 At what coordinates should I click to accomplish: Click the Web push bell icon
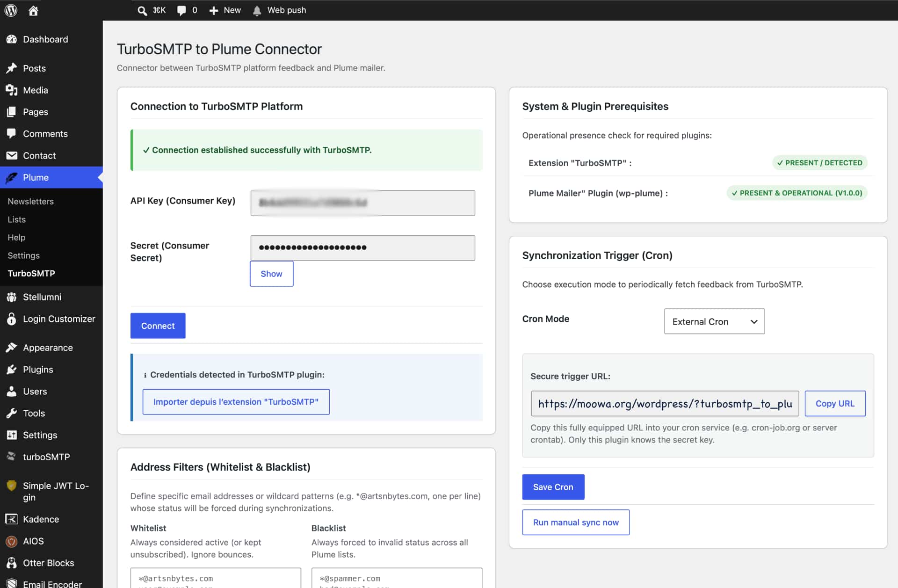[x=257, y=10]
